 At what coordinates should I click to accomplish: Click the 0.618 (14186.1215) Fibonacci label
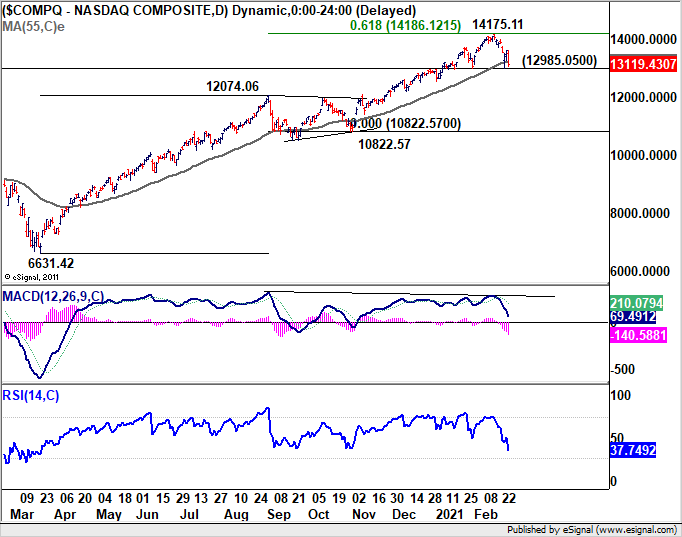(405, 25)
